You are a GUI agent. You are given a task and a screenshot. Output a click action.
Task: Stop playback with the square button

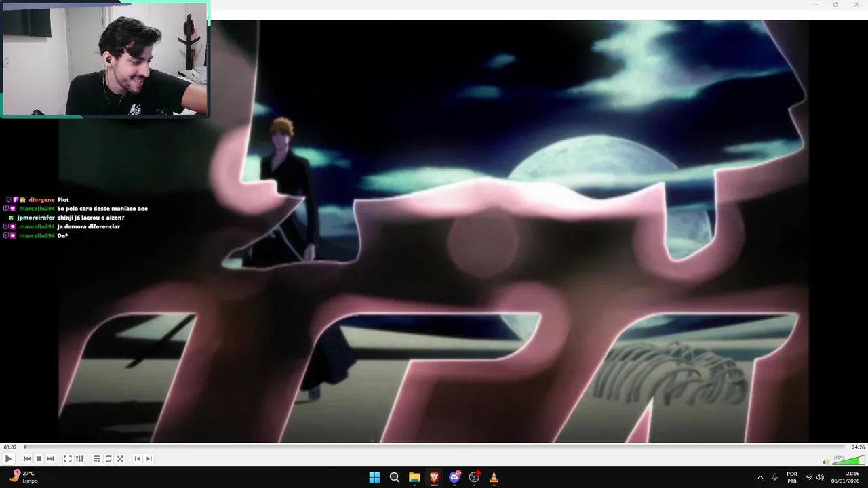(39, 459)
